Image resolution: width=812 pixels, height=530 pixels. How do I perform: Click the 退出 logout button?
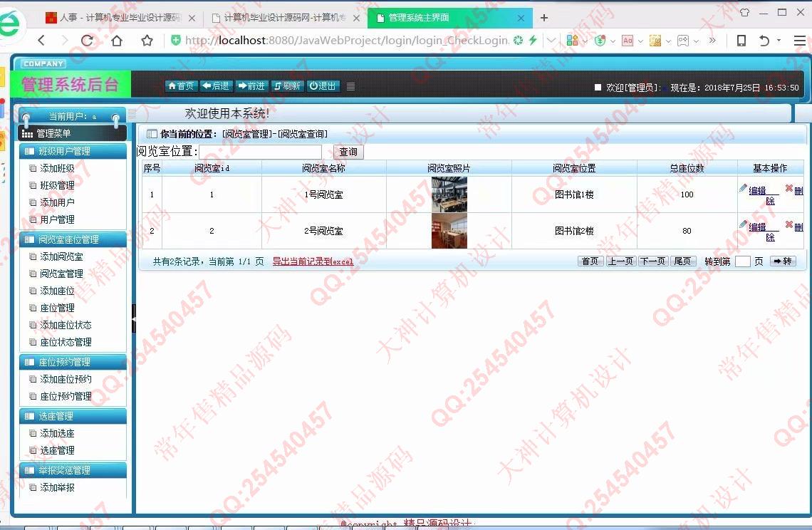(x=323, y=86)
